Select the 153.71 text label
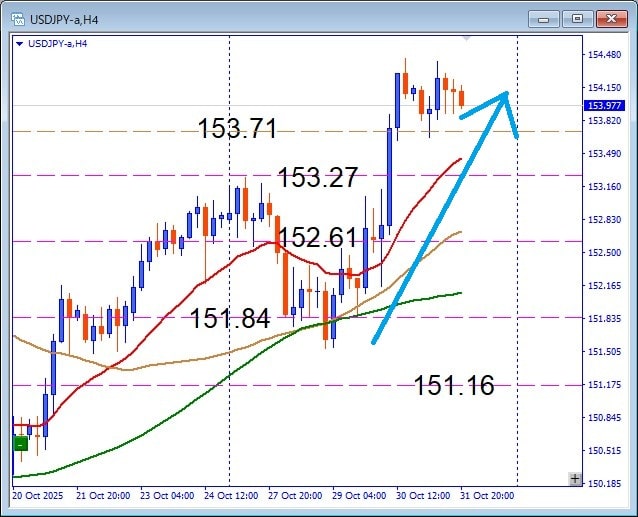The width and height of the screenshot is (638, 517). click(x=237, y=128)
